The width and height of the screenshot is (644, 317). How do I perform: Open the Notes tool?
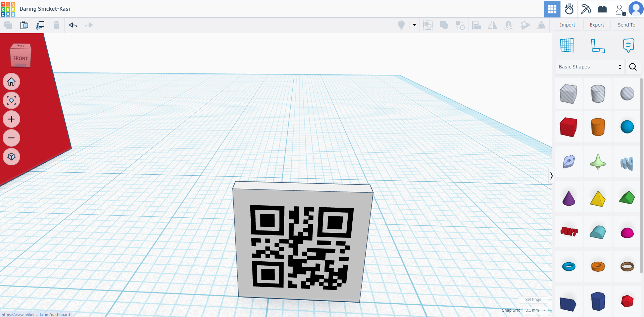click(629, 45)
